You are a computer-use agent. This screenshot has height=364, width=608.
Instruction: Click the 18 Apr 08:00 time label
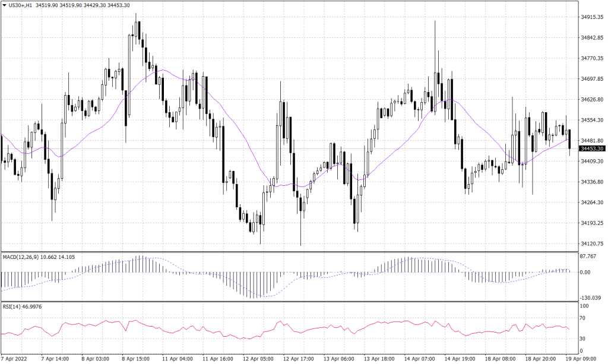click(500, 359)
